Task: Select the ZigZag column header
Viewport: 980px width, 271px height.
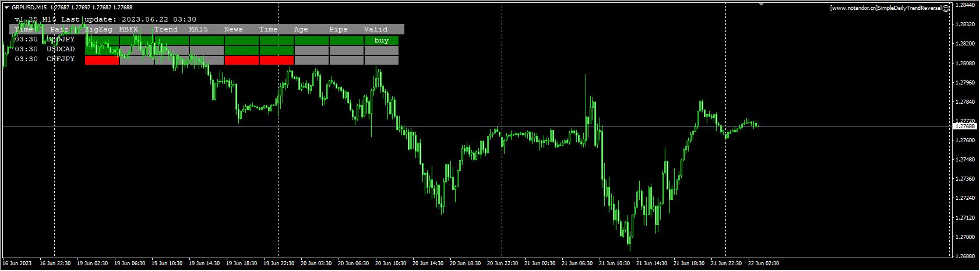Action: [98, 29]
